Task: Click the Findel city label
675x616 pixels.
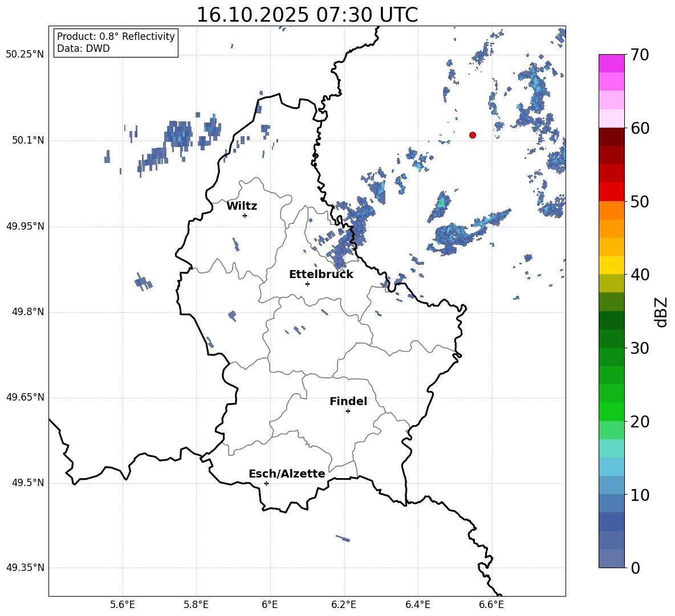Action: click(x=348, y=401)
